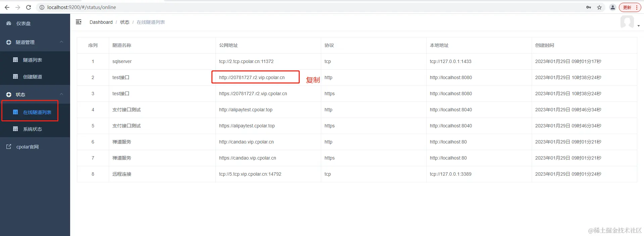The image size is (644, 236).
Task: Select https://20781727.r2.vip.cpolar.cn address
Action: pyautogui.click(x=253, y=94)
